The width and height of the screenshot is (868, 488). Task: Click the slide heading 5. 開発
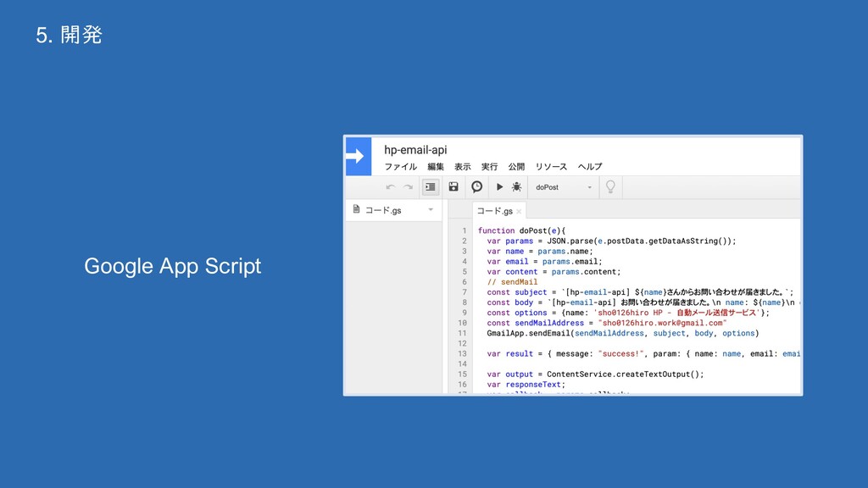70,35
